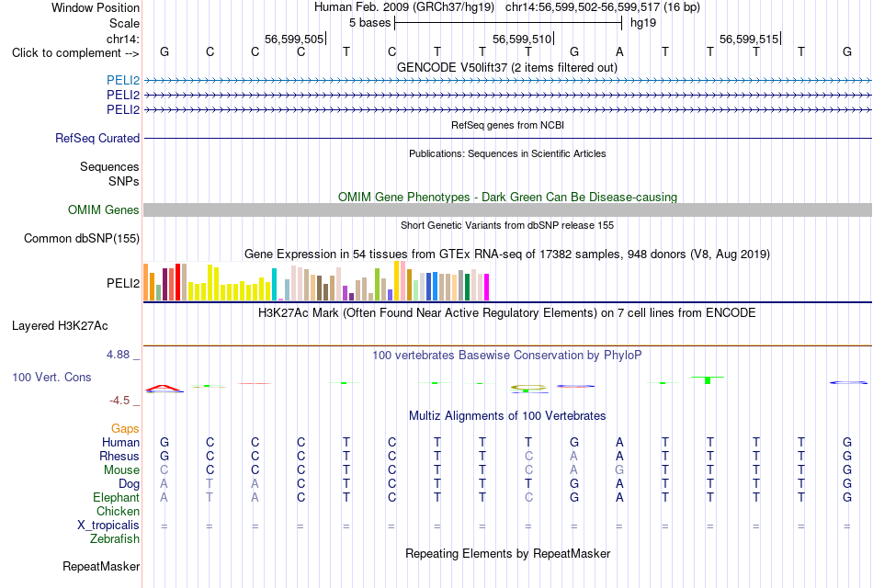Click the single A base in the complement row
The height and width of the screenshot is (588, 873).
coord(619,51)
